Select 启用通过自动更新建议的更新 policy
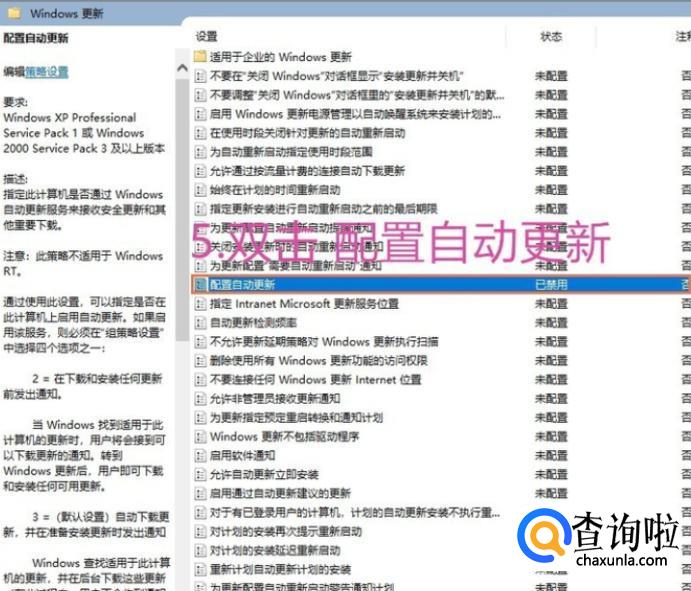The height and width of the screenshot is (591, 691). (x=280, y=494)
